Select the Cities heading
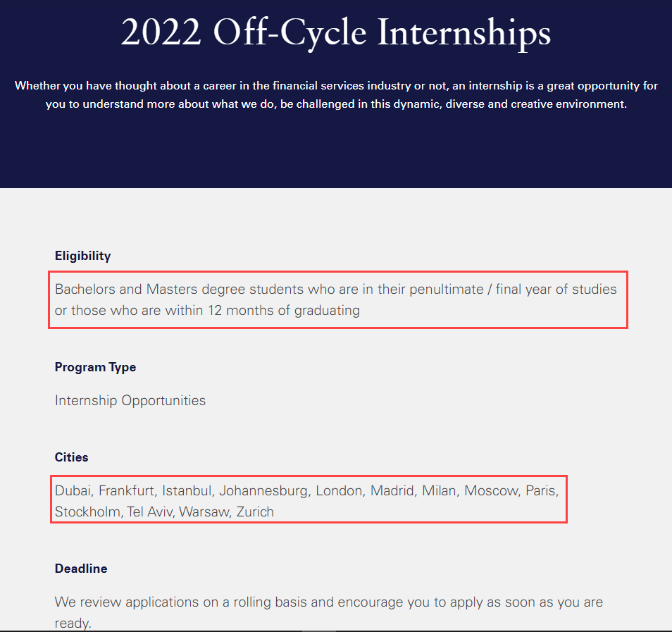This screenshot has width=672, height=632. (x=72, y=457)
